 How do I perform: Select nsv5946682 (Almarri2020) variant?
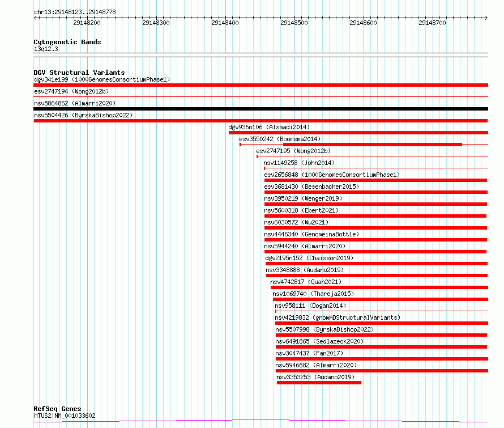(316, 365)
